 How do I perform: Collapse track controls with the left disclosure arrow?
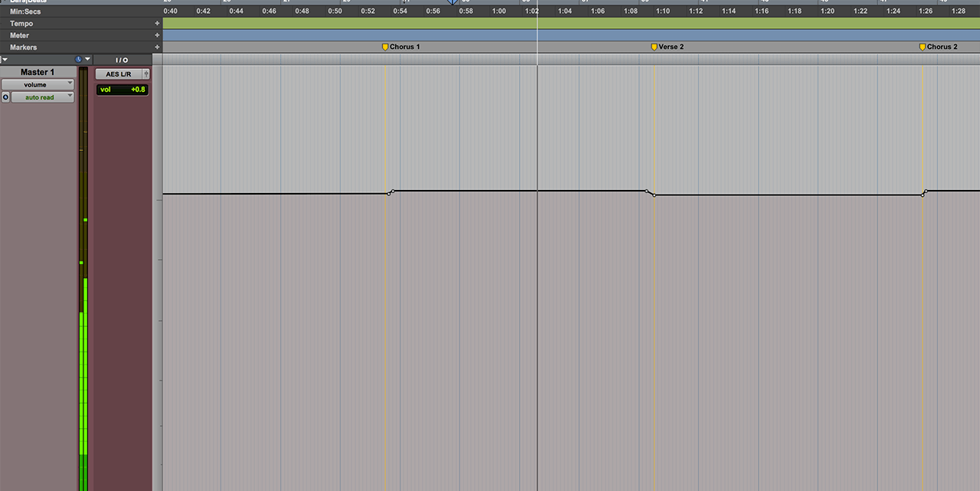(x=5, y=59)
